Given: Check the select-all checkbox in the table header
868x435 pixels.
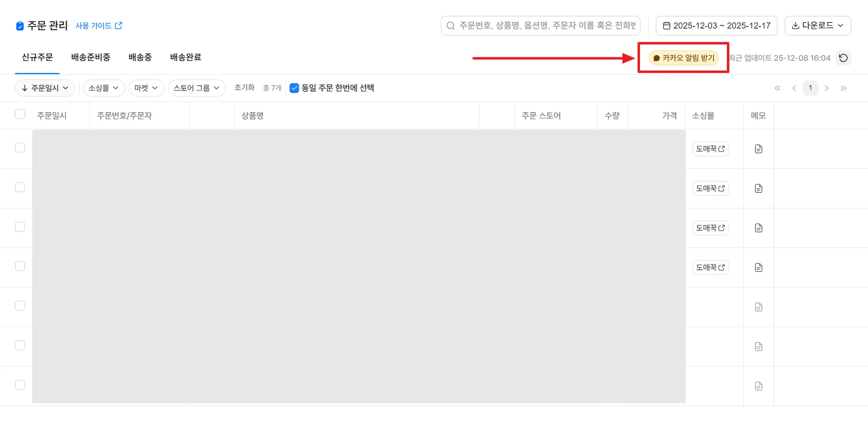Looking at the screenshot, I should tap(20, 114).
